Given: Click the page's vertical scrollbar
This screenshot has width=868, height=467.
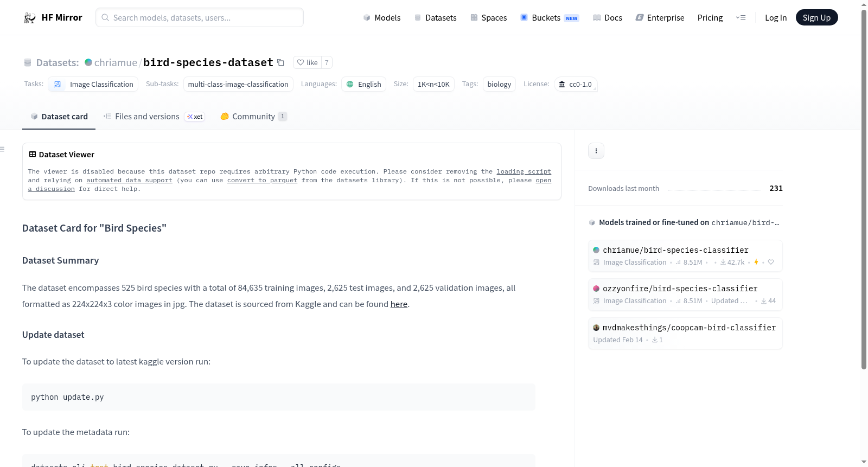Looking at the screenshot, I should pos(864,190).
